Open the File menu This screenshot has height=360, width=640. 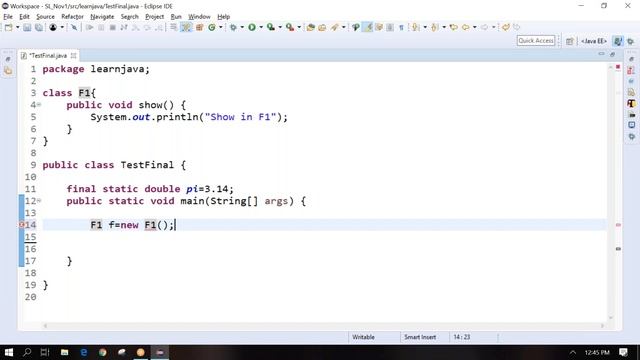tap(8, 17)
